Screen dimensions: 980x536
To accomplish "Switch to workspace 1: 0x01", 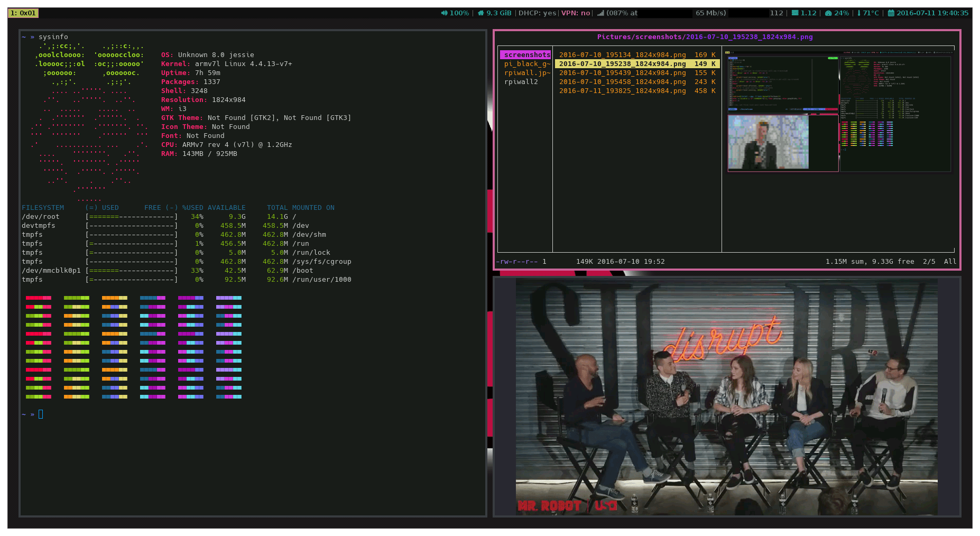I will [23, 13].
